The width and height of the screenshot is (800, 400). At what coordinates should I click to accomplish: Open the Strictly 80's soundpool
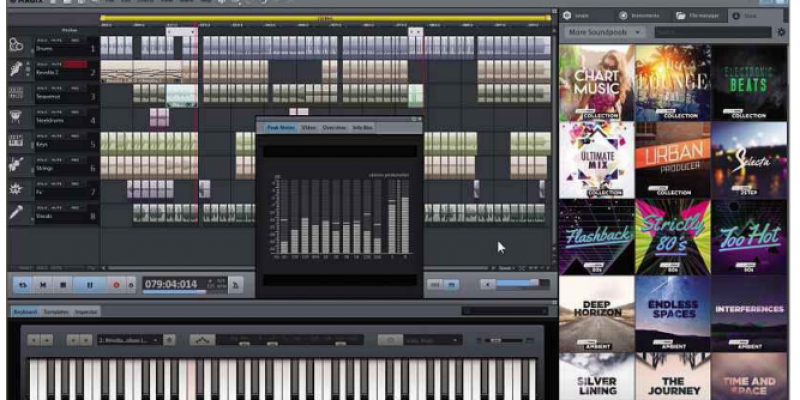coord(673,237)
